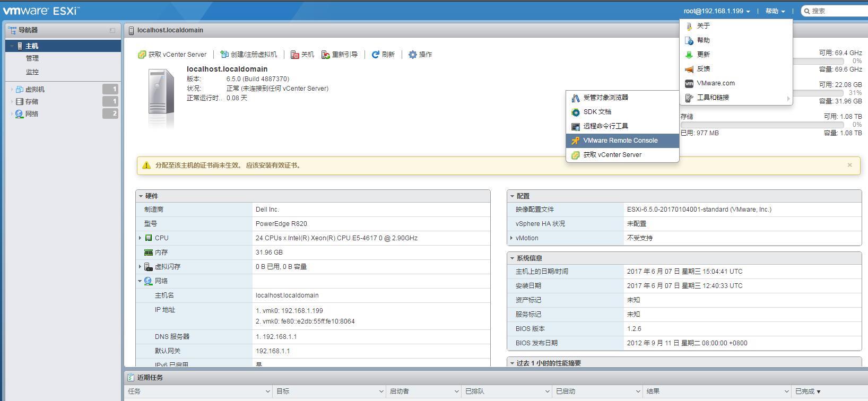The image size is (868, 401).
Task: Click the VMware.com menu link
Action: [x=715, y=83]
